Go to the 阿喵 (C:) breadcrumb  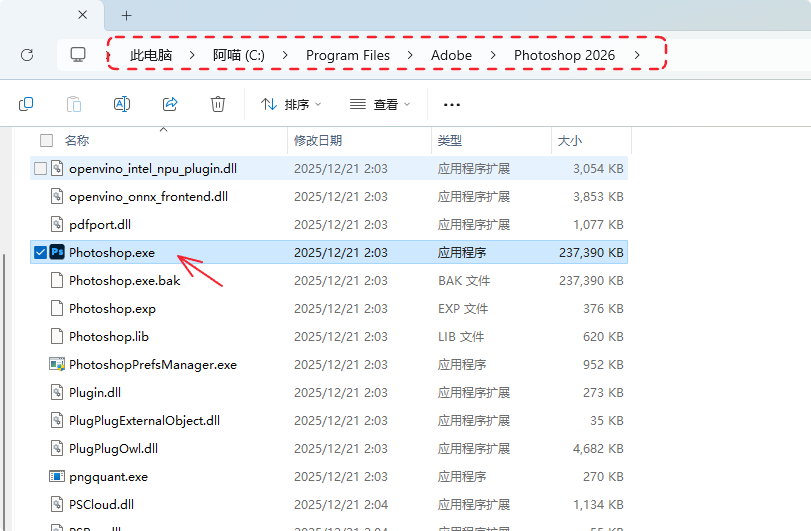(x=238, y=55)
